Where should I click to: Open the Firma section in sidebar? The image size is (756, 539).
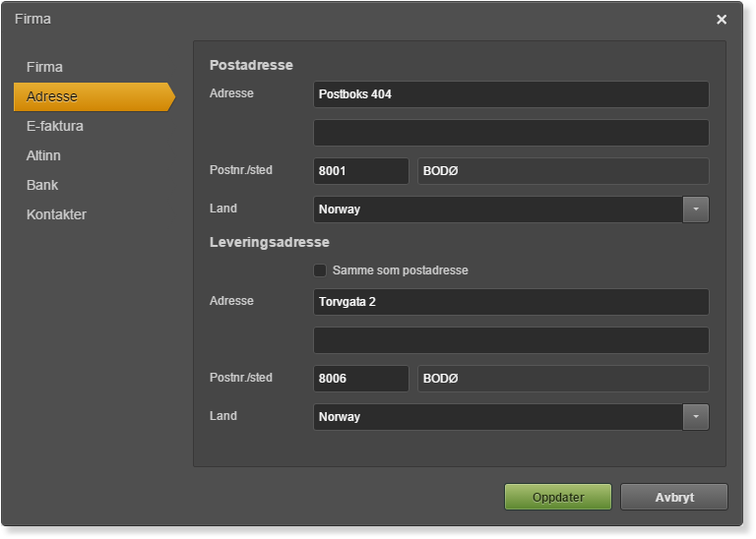coord(44,67)
